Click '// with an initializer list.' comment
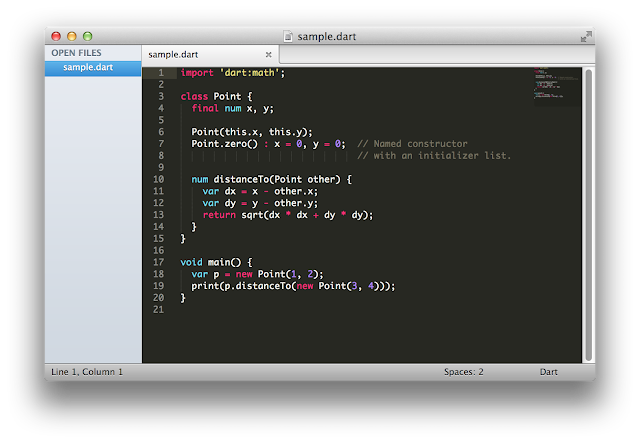Viewport: 640px width, 443px height. 434,156
